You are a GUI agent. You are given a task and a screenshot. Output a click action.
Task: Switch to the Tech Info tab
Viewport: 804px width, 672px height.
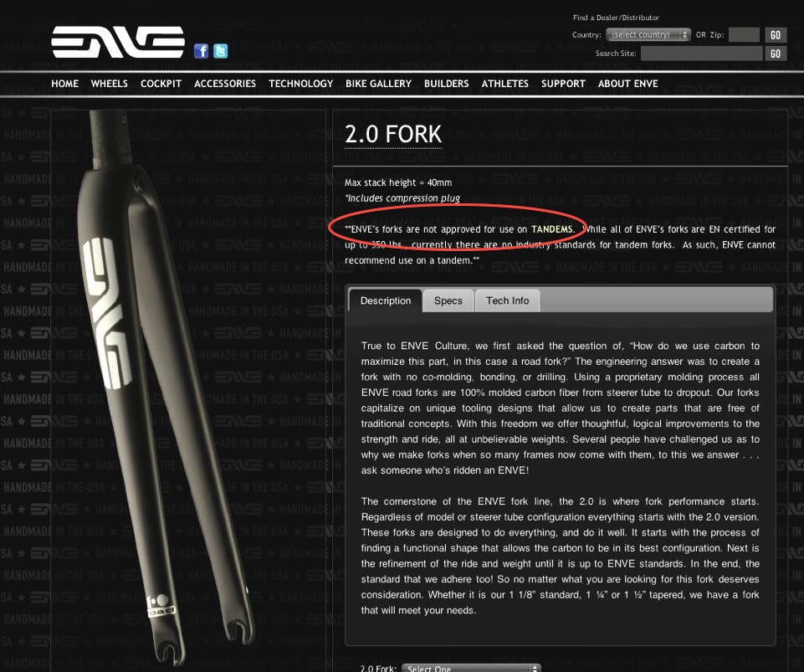[507, 300]
